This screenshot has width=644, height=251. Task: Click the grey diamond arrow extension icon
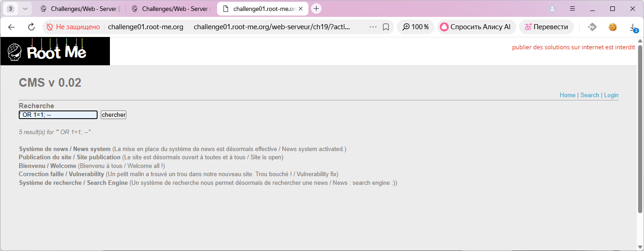[592, 27]
